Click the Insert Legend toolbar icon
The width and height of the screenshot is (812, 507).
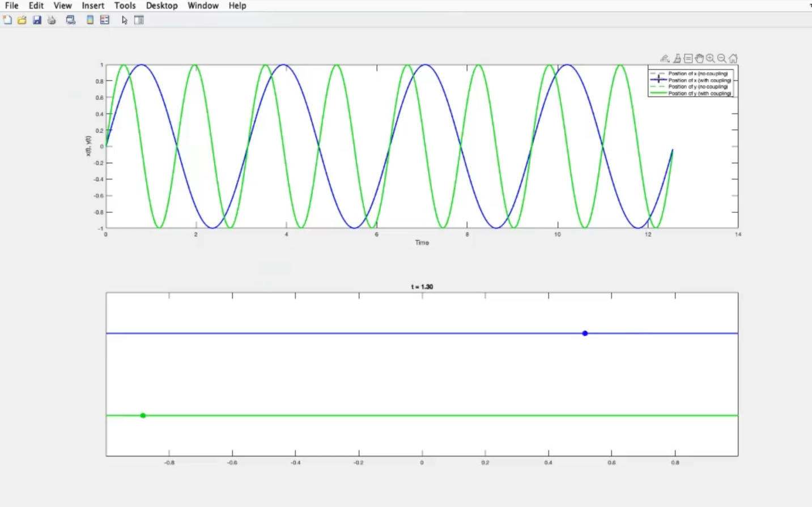[105, 20]
